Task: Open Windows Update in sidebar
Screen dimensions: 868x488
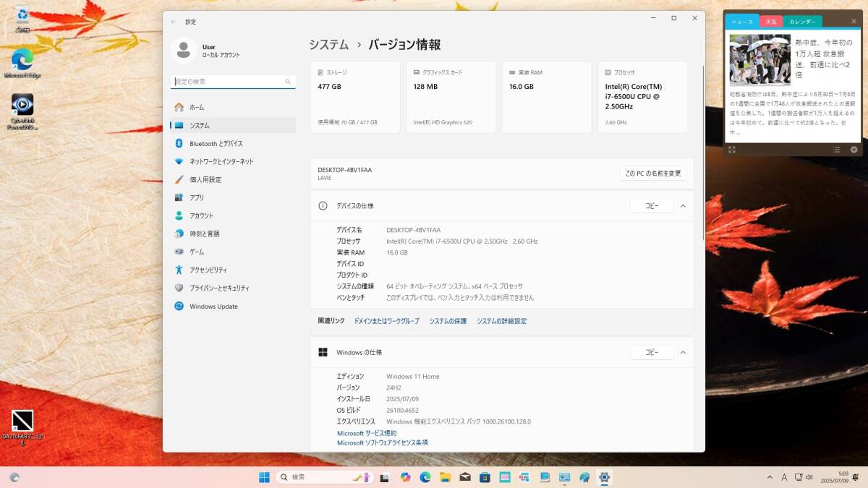Action: click(233, 306)
